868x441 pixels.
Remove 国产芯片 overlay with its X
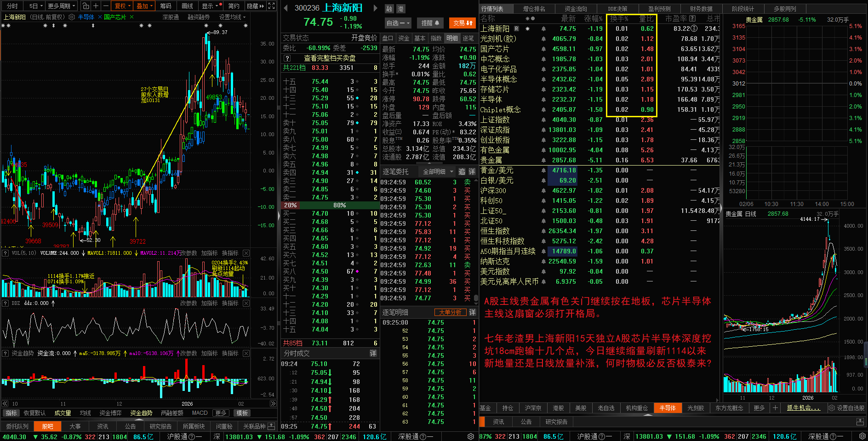click(131, 17)
